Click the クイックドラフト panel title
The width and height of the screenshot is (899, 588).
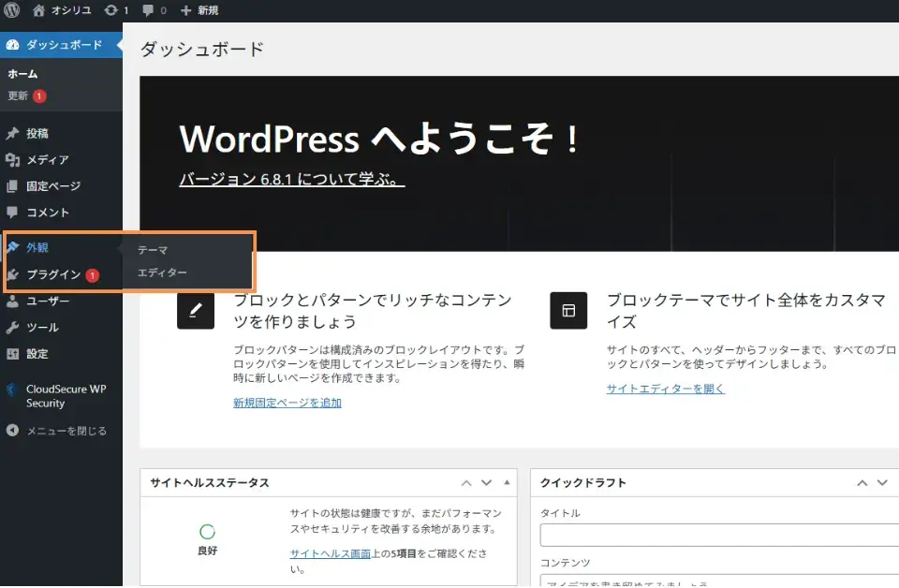click(583, 483)
